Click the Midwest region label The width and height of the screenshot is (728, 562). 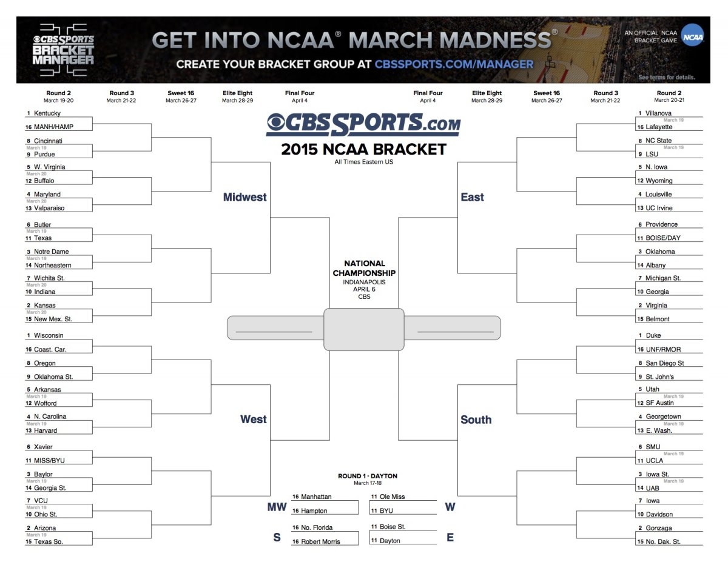coord(244,197)
